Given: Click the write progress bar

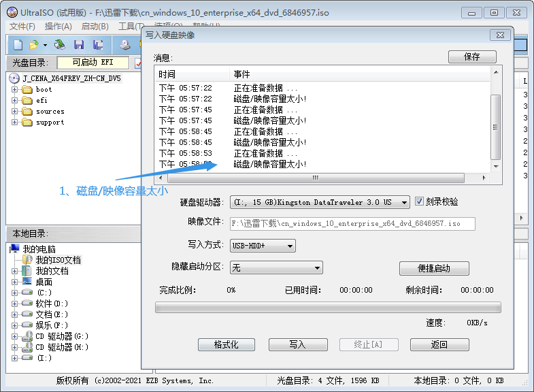Looking at the screenshot, I should (328, 307).
